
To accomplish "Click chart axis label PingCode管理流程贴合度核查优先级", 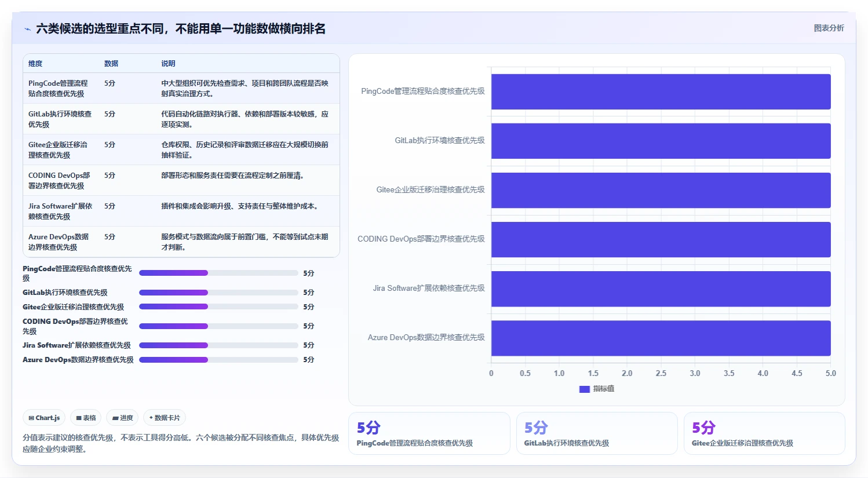I will (422, 91).
